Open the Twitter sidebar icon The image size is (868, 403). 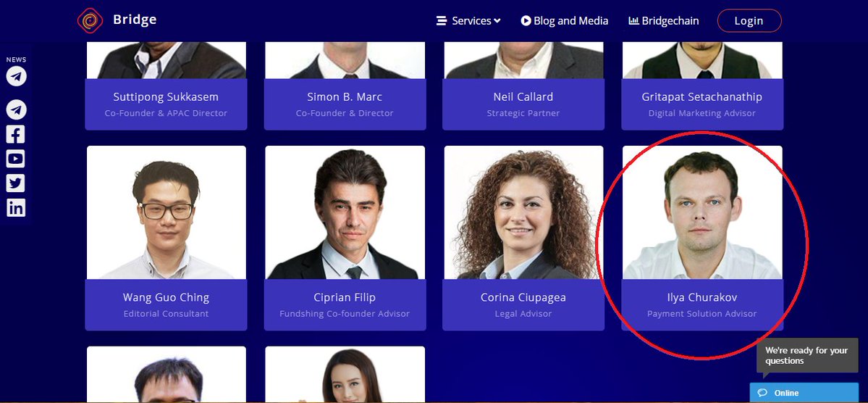click(15, 183)
